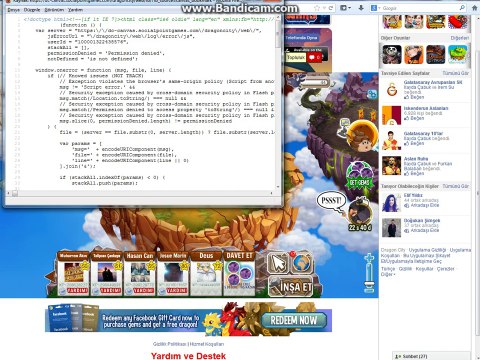Reload the page with refresh icon
This screenshot has width=480, height=360.
click(331, 8)
